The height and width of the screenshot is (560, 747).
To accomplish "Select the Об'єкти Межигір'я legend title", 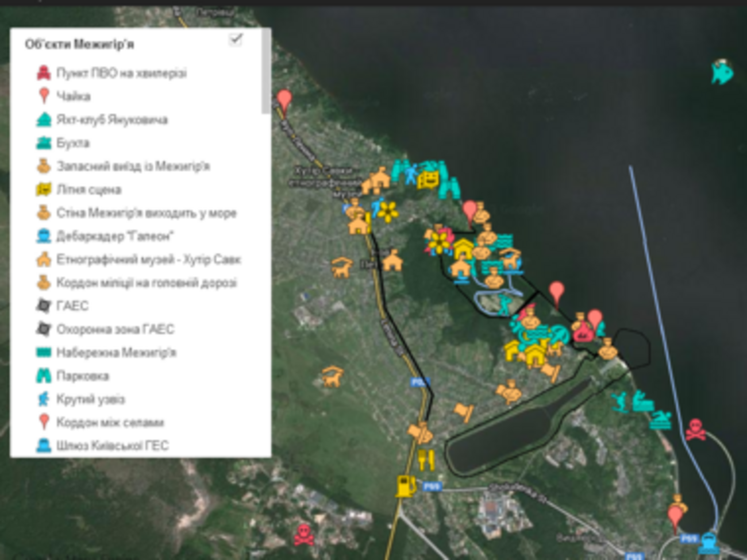I will tap(79, 44).
